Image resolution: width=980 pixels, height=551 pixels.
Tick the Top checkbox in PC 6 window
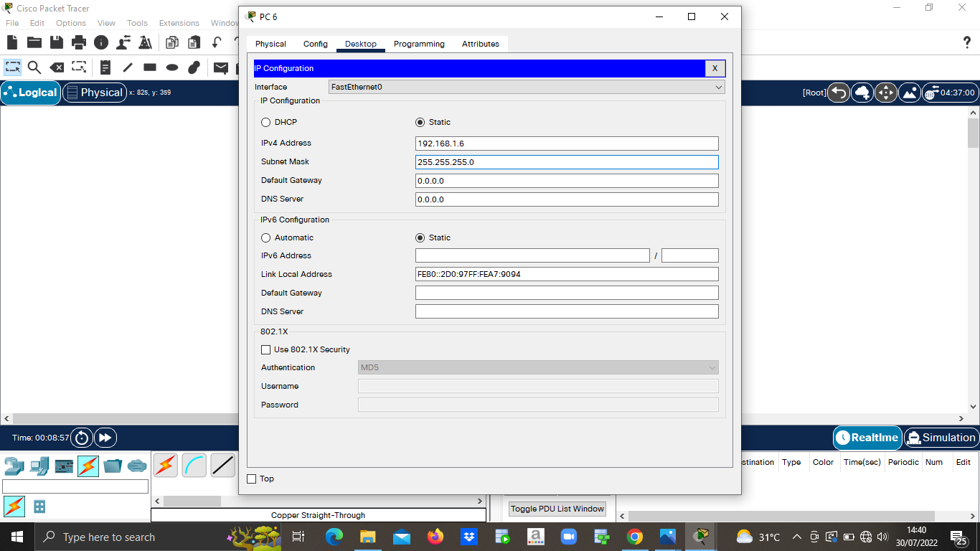[x=252, y=479]
